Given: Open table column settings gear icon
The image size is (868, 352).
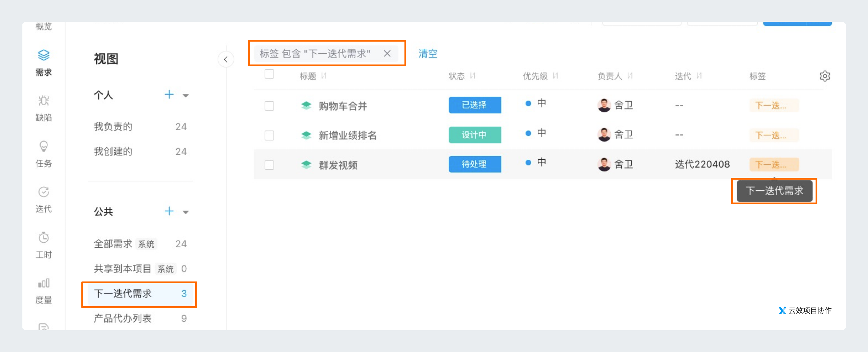Looking at the screenshot, I should pyautogui.click(x=825, y=76).
